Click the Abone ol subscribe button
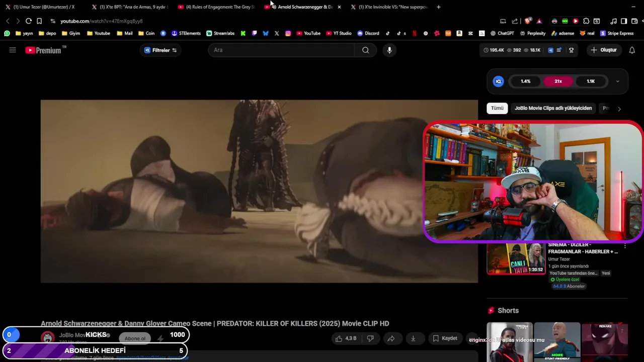The height and width of the screenshot is (362, 644). [x=135, y=338]
